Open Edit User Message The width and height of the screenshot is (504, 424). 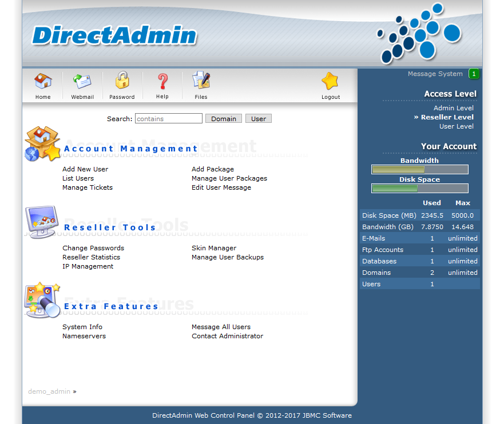tap(221, 187)
